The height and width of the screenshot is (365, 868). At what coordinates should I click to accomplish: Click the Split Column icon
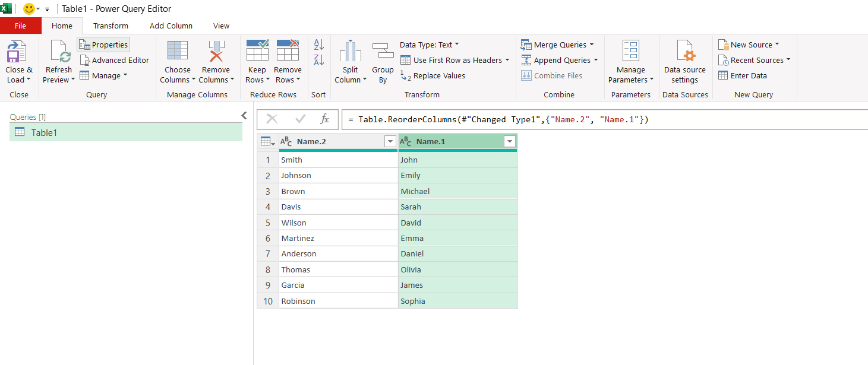351,51
